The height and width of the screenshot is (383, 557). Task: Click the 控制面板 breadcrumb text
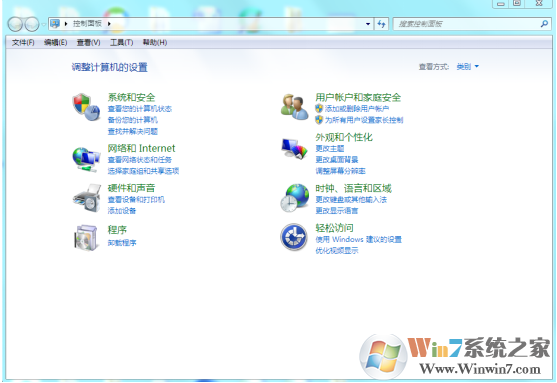point(87,24)
